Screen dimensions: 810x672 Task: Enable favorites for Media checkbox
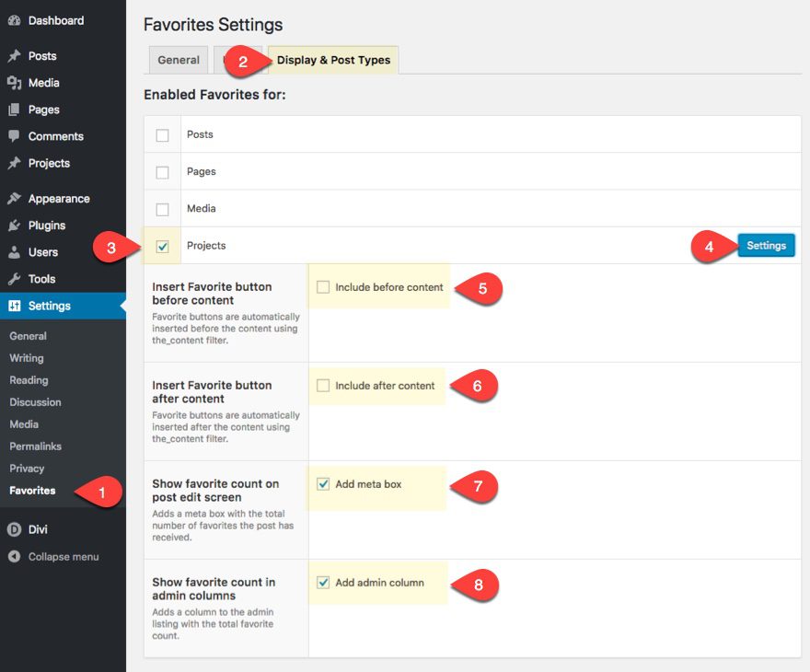pyautogui.click(x=162, y=209)
